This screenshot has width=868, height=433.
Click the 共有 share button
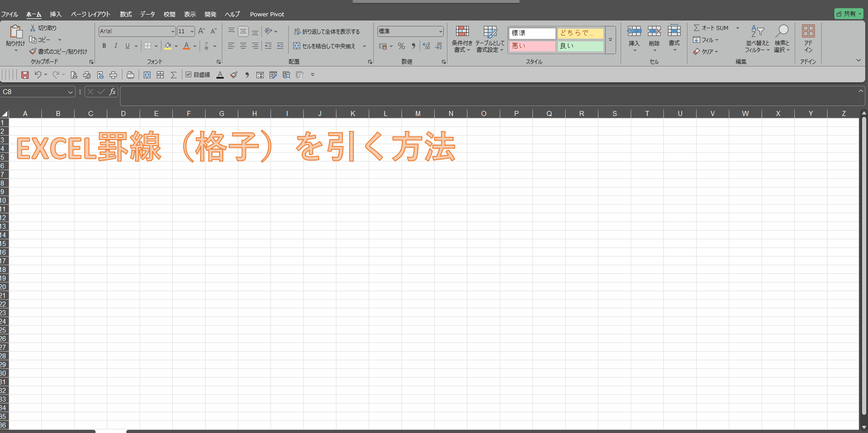(x=848, y=14)
